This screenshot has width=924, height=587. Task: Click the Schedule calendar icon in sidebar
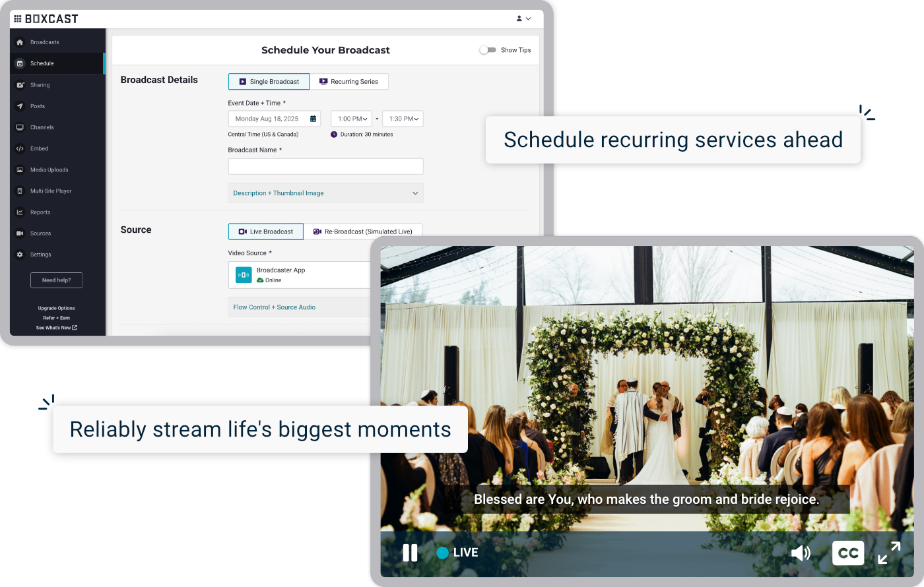[20, 63]
